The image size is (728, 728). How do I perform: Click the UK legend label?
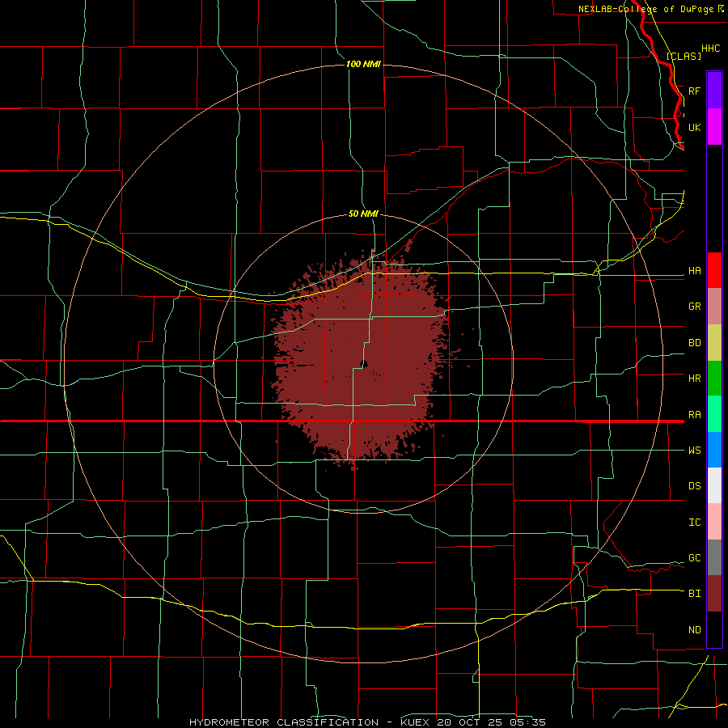(694, 127)
